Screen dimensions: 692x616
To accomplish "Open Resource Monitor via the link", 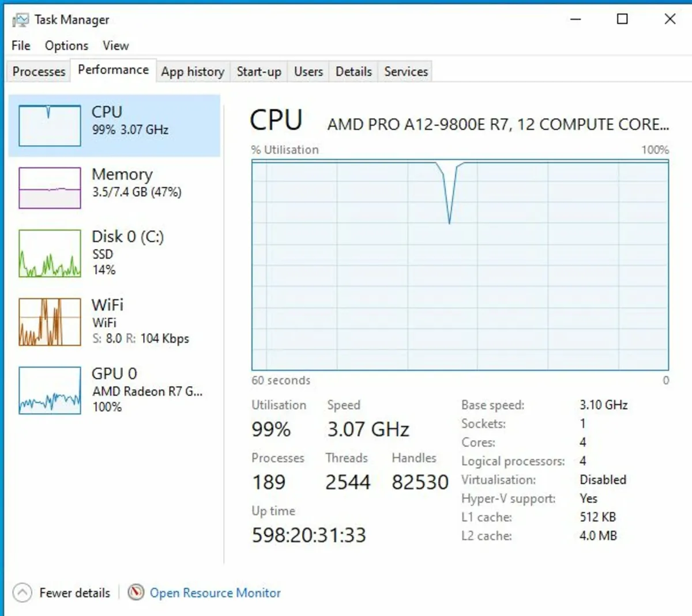I will point(215,592).
